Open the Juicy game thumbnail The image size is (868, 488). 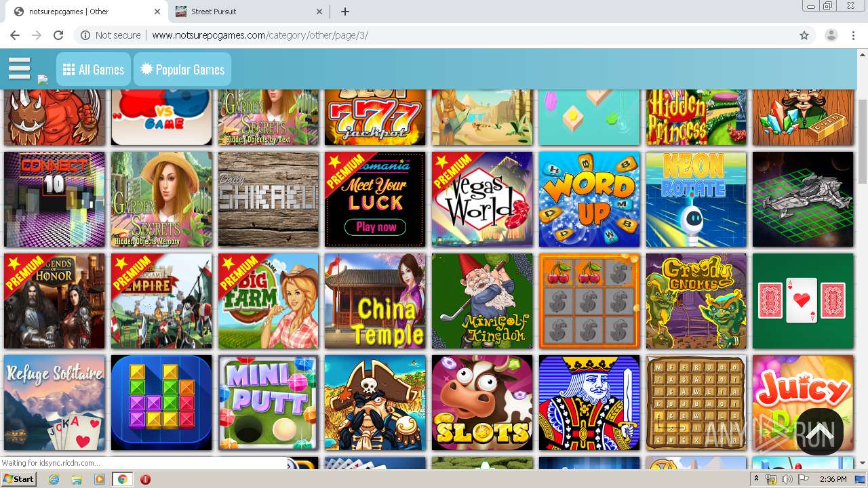(x=803, y=403)
